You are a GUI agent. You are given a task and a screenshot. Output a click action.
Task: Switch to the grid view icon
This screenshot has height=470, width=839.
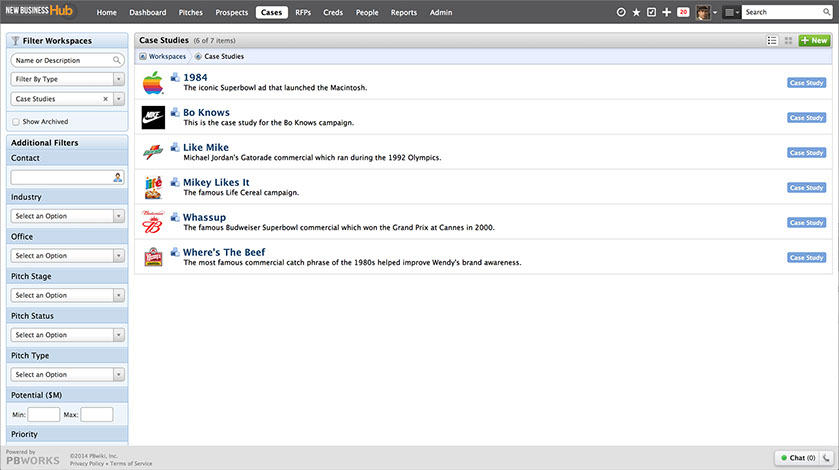coord(788,41)
